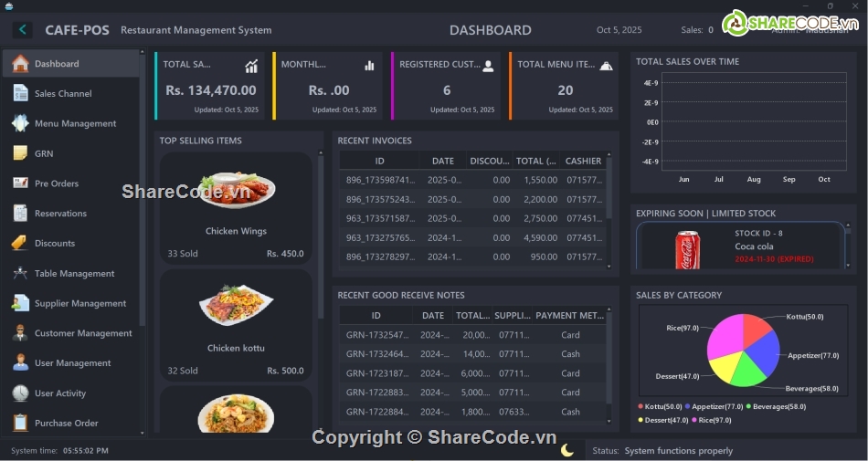Open the Purchase Order menu item
Viewport: 868px width, 461px height.
(x=66, y=423)
